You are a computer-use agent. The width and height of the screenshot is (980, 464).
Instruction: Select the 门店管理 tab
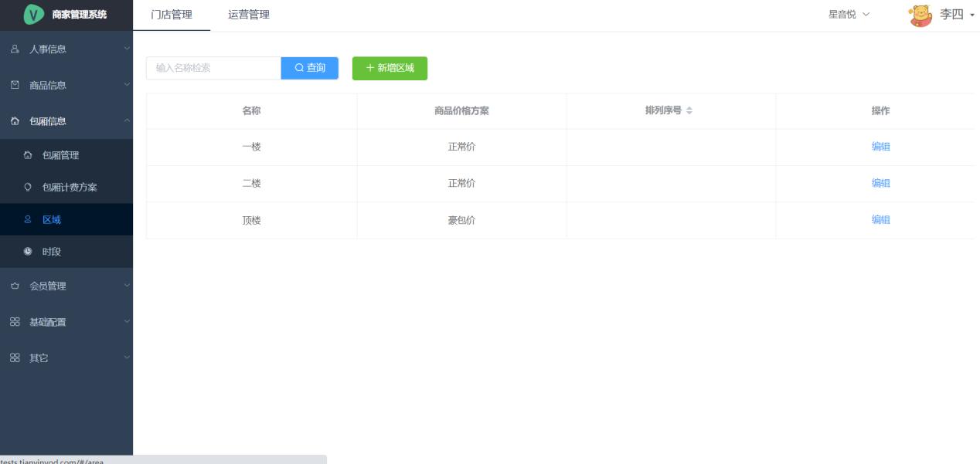coord(172,15)
